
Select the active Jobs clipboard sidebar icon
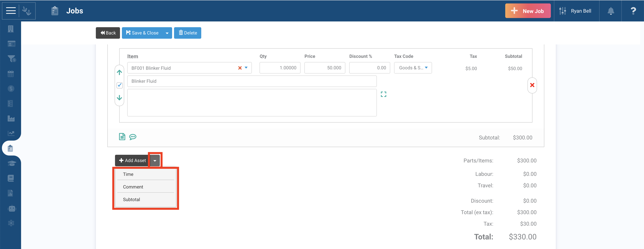[x=10, y=148]
